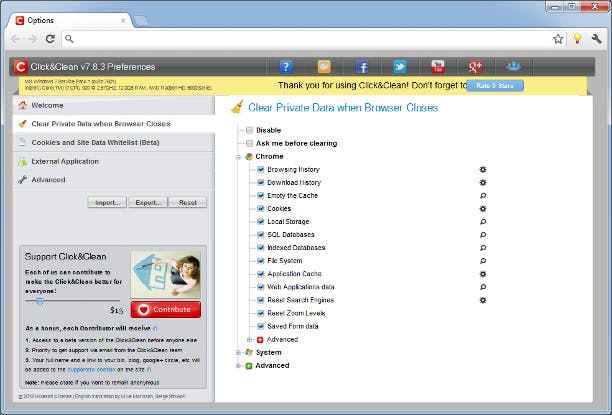612x415 pixels.
Task: Open gear settings for Application Cache
Action: 483,274
